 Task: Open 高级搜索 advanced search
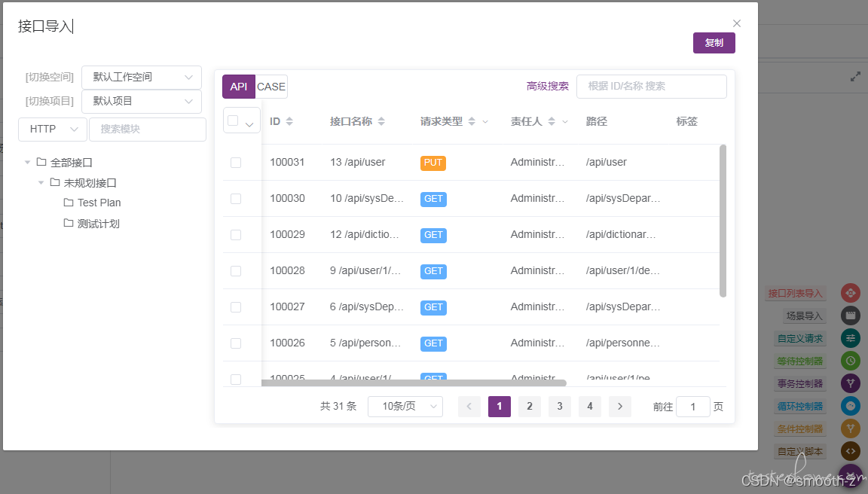pyautogui.click(x=548, y=87)
